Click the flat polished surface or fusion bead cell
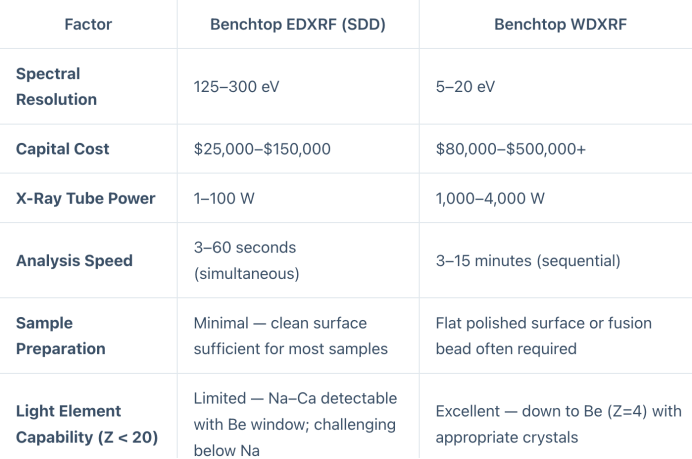 543,336
